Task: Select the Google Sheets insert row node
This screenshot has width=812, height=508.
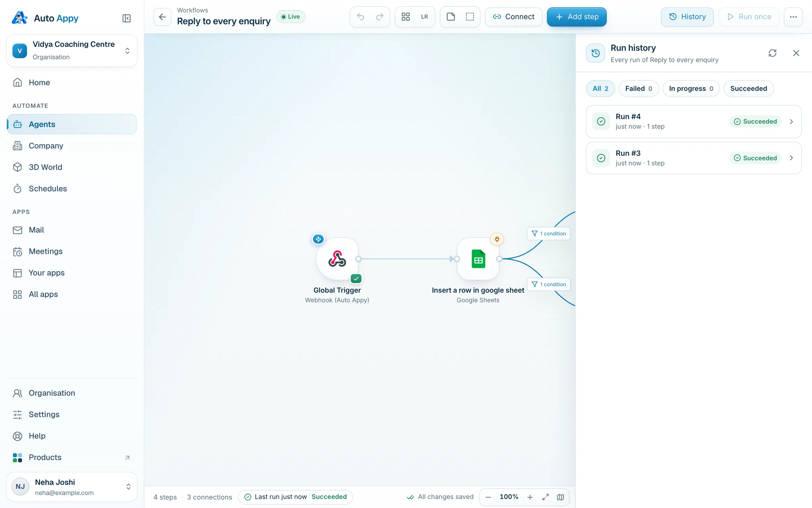Action: point(478,259)
